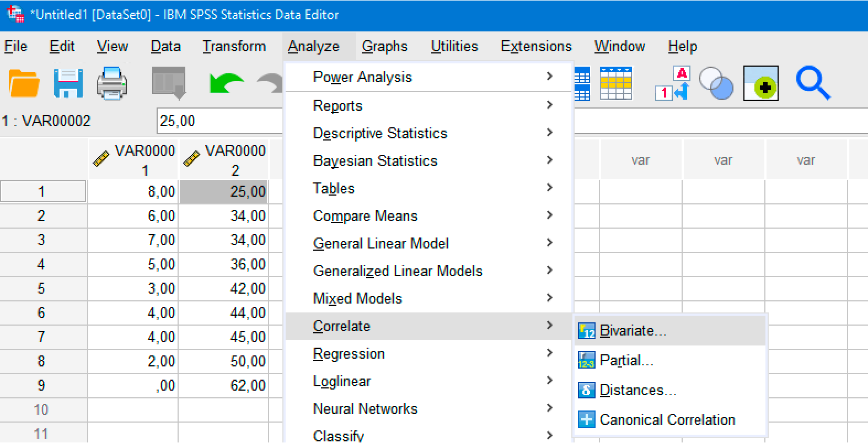This screenshot has width=868, height=443.
Task: Expand Compare Means submenu arrow
Action: 549,215
